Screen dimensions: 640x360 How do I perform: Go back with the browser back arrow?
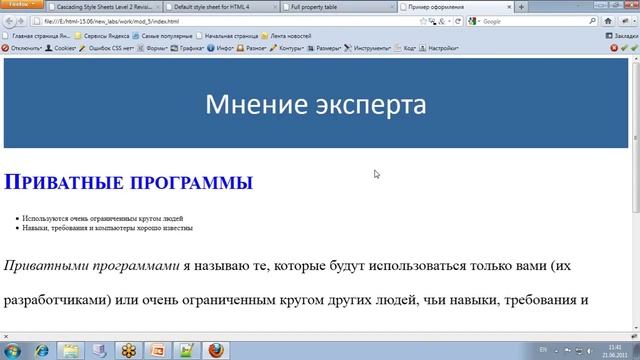[9, 21]
